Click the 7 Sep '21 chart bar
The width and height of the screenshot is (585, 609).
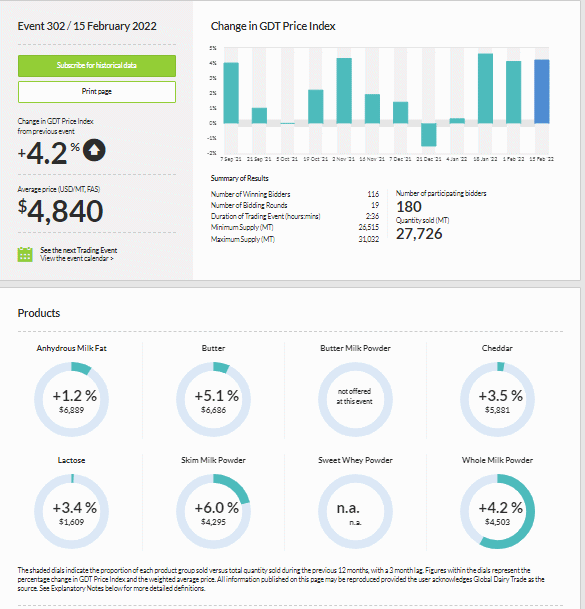pos(231,93)
